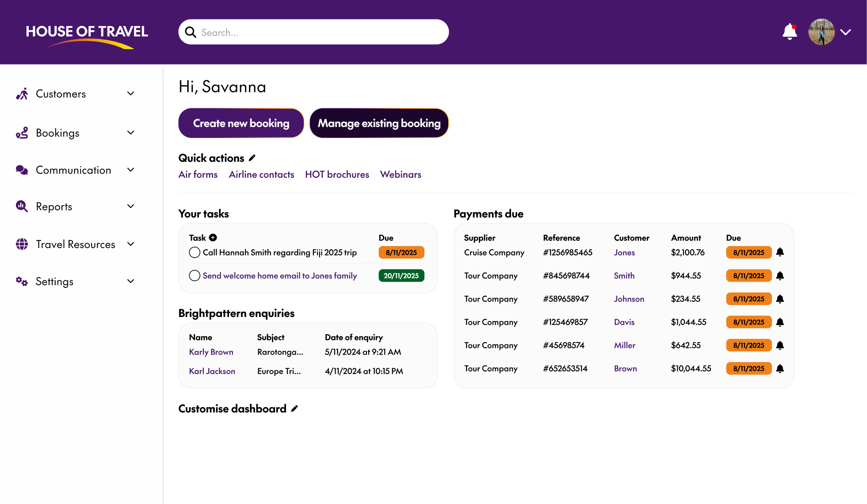Open Bookings in the sidebar

tap(57, 133)
